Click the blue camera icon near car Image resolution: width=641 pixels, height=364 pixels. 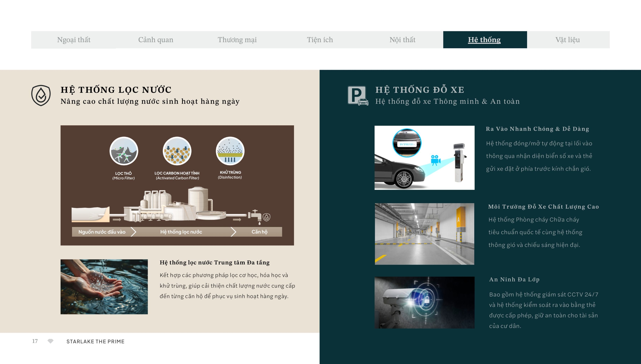coord(435,160)
